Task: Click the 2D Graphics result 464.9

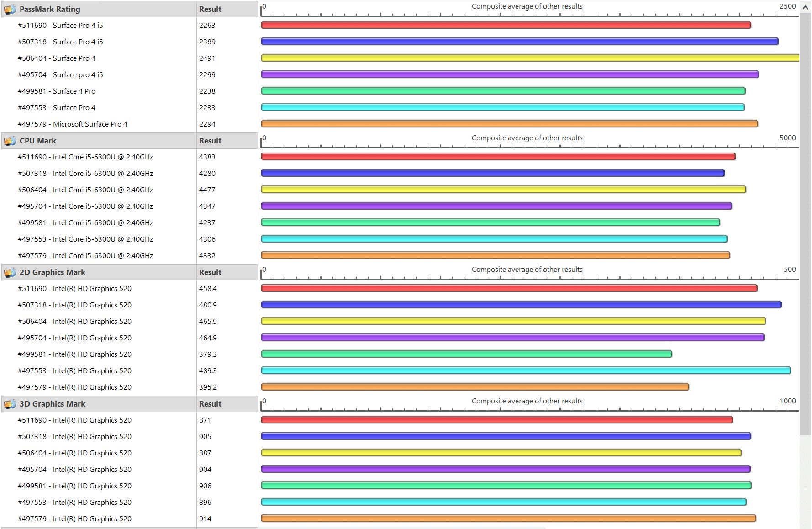Action: pos(208,338)
